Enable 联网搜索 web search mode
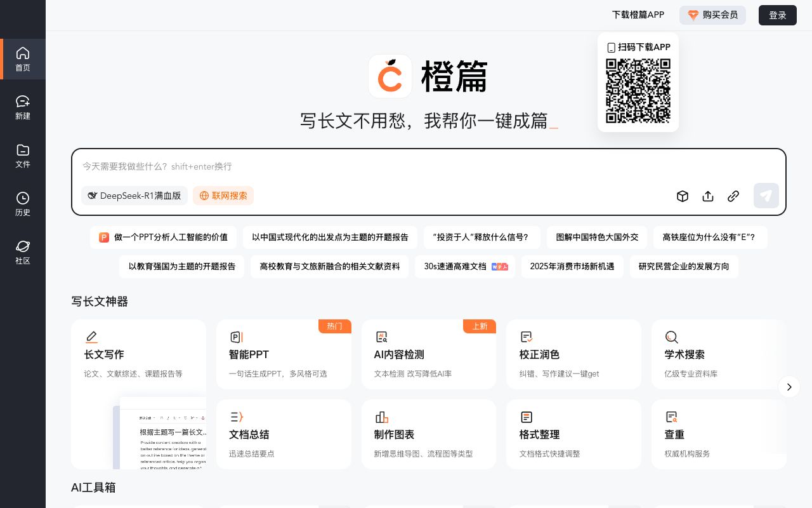 [223, 196]
